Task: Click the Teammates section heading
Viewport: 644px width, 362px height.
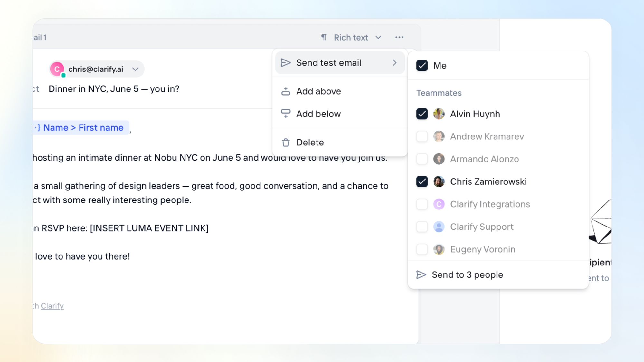Action: pyautogui.click(x=439, y=93)
